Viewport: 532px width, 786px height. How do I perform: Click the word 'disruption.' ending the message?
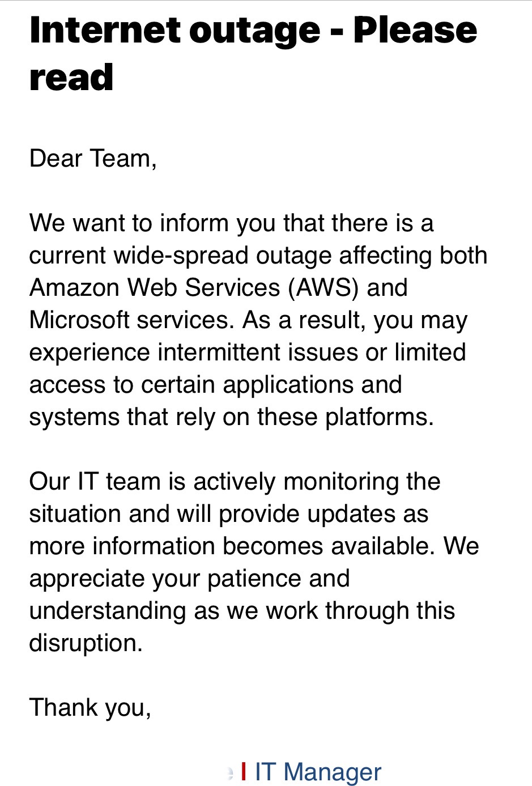click(x=86, y=643)
